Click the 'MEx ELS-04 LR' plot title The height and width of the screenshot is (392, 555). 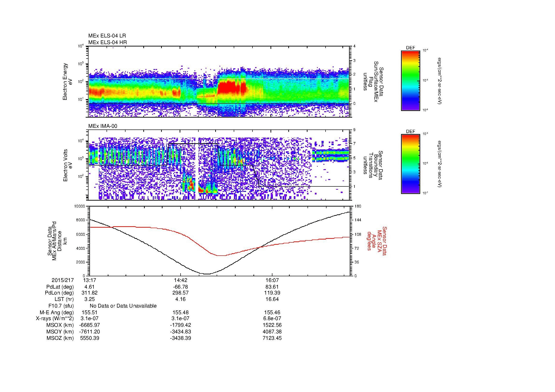pos(107,36)
